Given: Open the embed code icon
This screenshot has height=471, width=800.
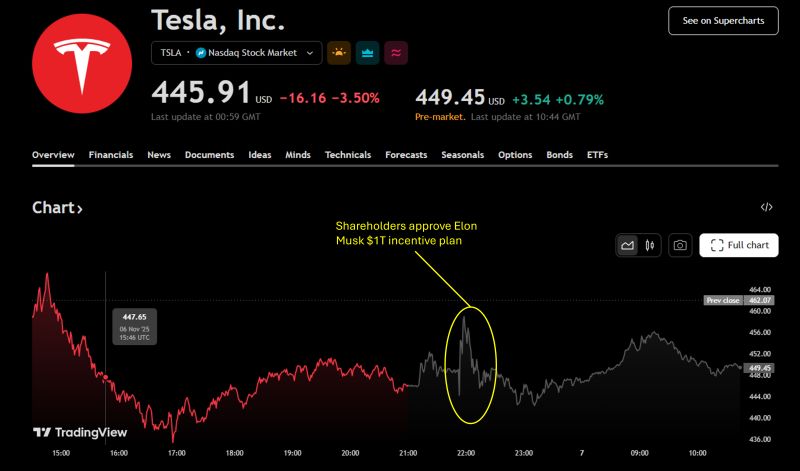Looking at the screenshot, I should 766,207.
